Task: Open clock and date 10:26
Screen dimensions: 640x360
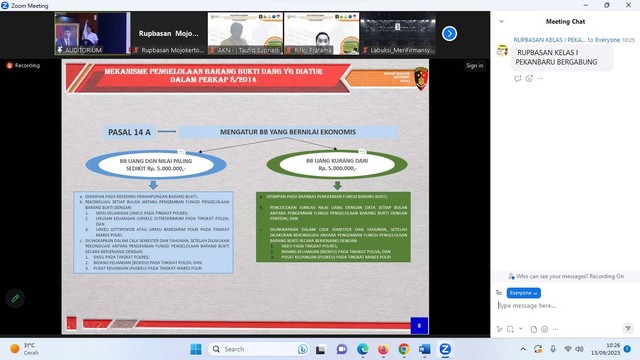Action: point(606,349)
